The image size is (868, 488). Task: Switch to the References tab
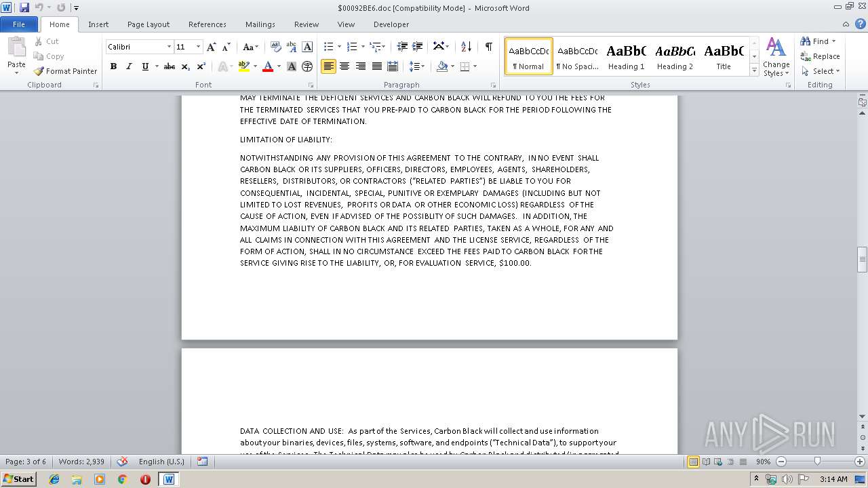click(208, 24)
